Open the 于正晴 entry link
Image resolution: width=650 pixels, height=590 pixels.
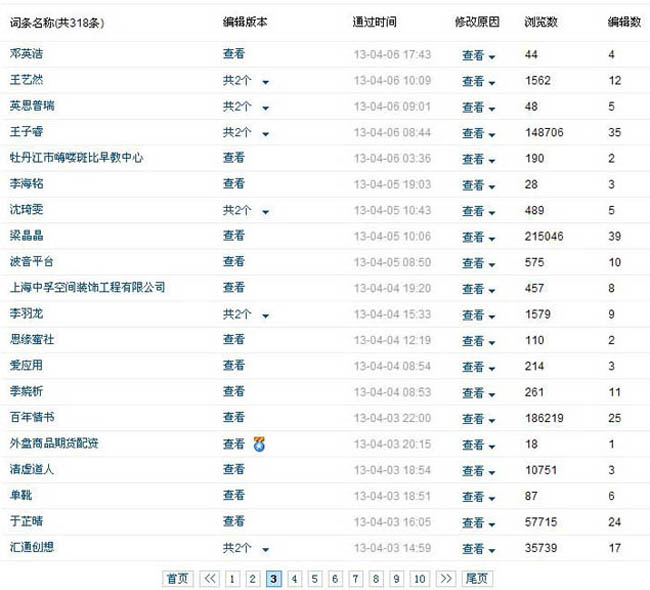26,521
